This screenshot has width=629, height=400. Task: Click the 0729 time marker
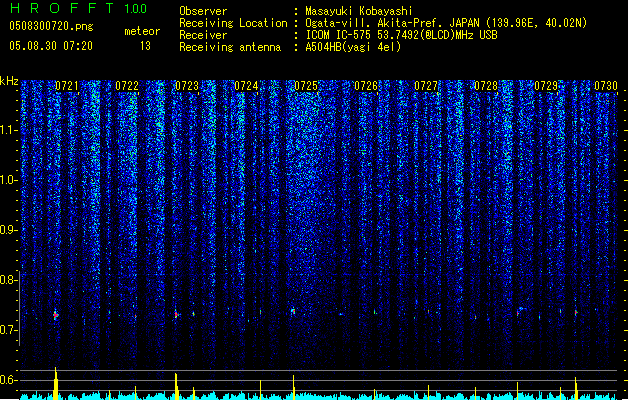[546, 86]
